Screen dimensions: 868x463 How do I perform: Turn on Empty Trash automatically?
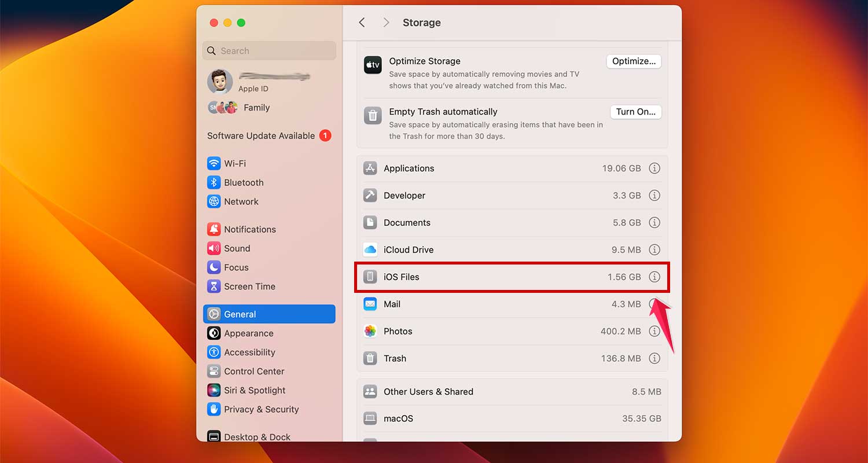coord(635,112)
